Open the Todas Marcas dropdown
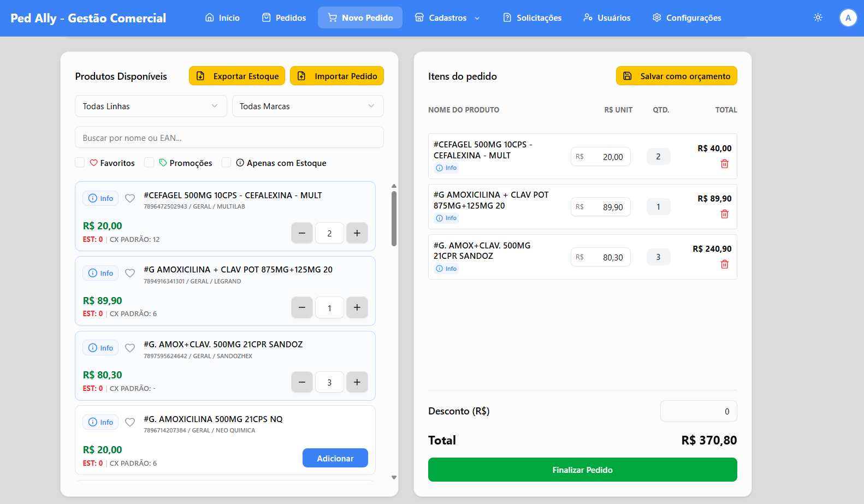The image size is (864, 504). point(307,106)
